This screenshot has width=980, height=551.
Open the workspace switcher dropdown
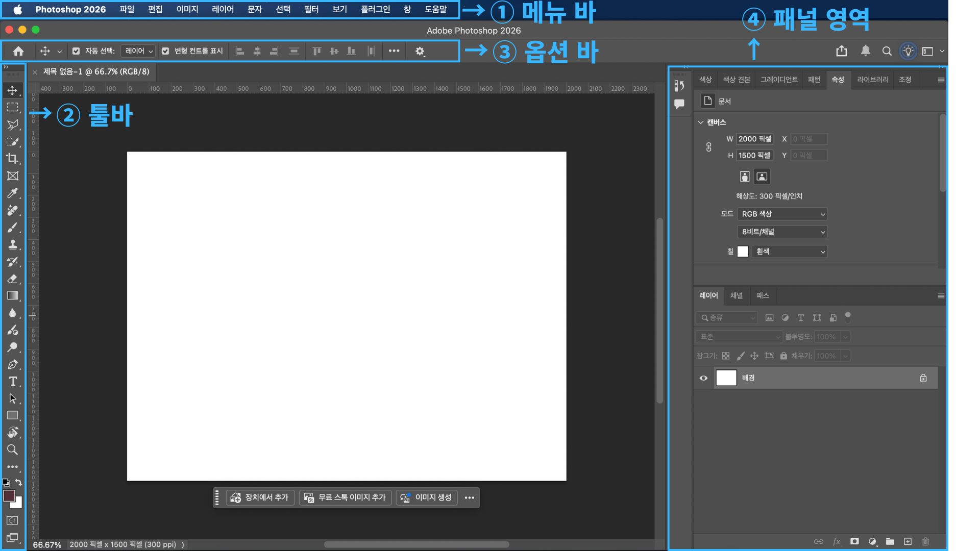point(933,51)
